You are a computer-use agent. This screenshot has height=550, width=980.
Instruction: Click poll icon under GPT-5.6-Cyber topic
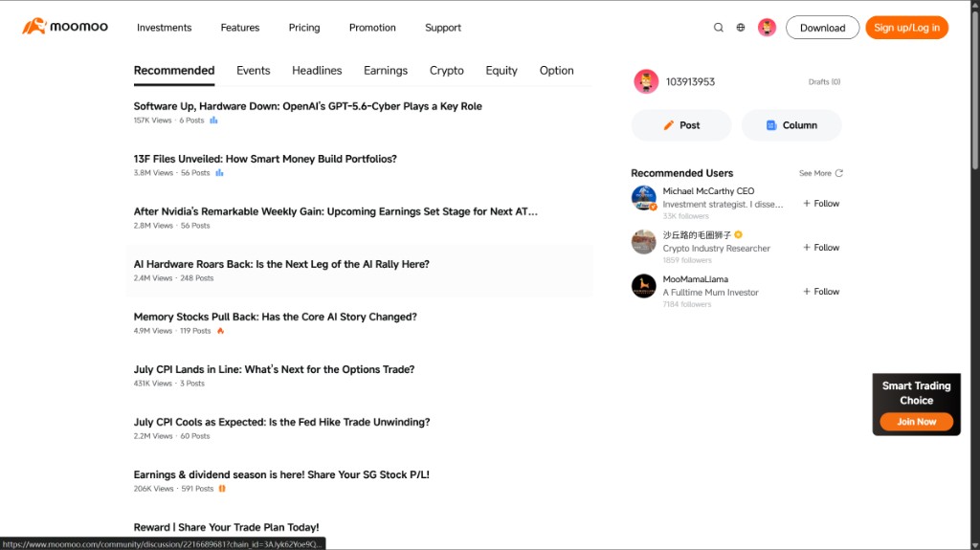(213, 120)
